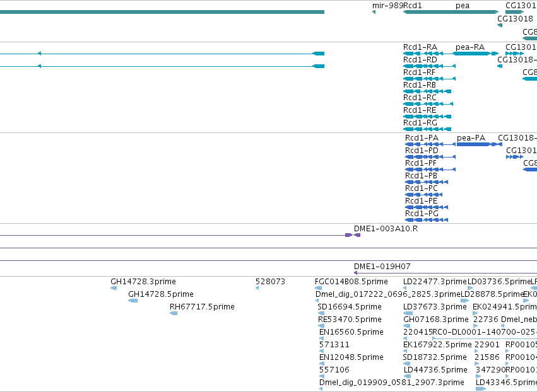This screenshot has width=537, height=392.
Task: Click the pea gene label
Action: coord(463,6)
